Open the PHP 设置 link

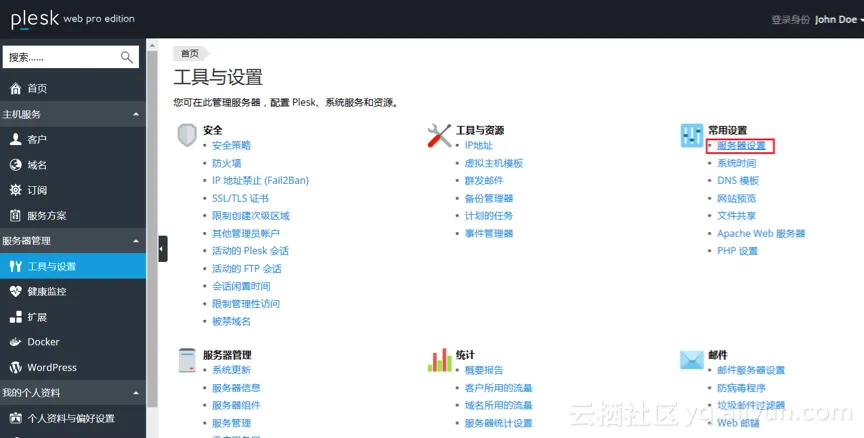click(x=737, y=251)
